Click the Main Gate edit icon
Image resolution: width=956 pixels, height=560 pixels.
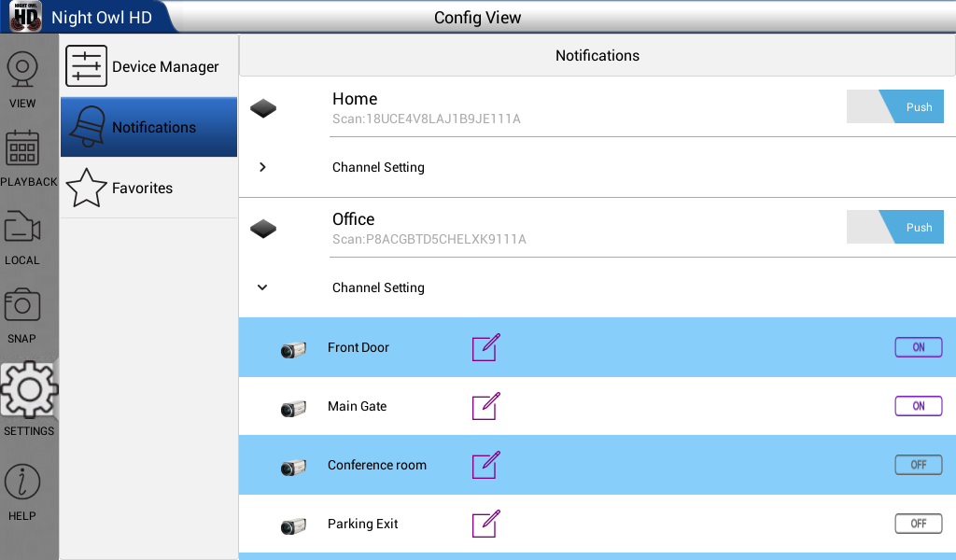(485, 406)
